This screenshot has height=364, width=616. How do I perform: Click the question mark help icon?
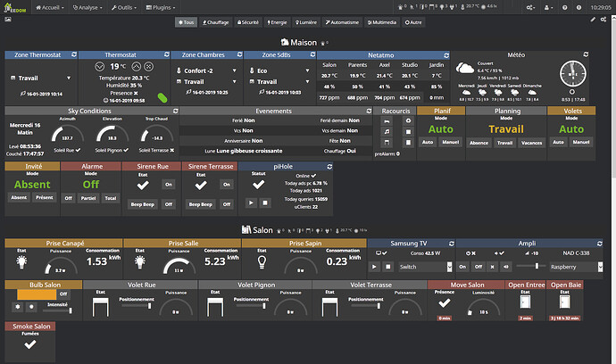(x=564, y=7)
